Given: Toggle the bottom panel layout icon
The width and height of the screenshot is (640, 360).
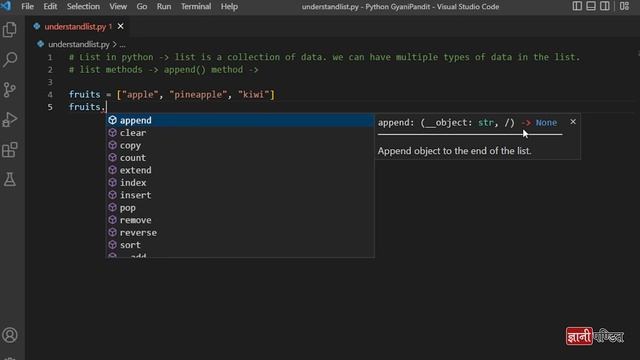Looking at the screenshot, I should coord(591,6).
